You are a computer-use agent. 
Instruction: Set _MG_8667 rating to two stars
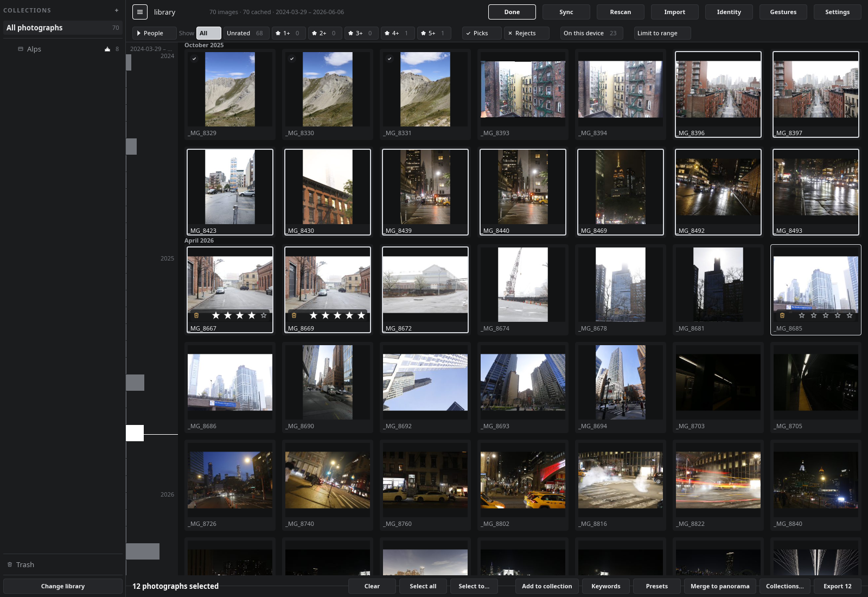pyautogui.click(x=228, y=315)
